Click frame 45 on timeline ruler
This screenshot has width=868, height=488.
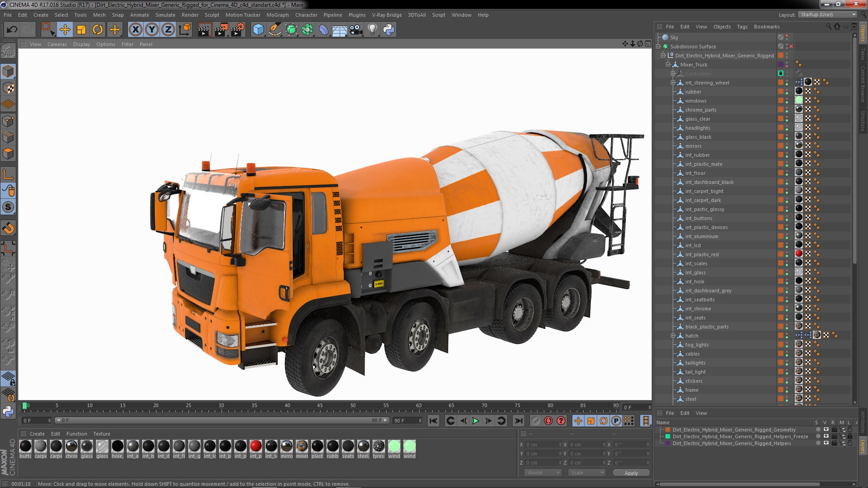click(x=320, y=405)
